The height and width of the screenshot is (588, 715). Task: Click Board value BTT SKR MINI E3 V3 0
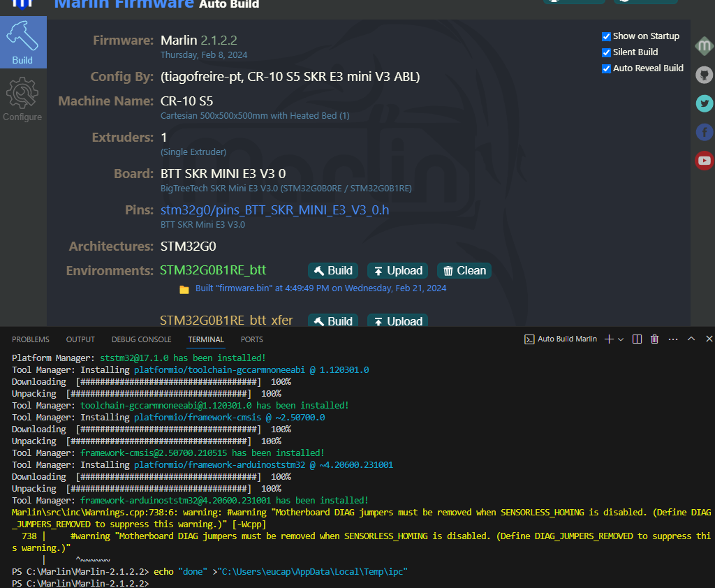coord(223,174)
